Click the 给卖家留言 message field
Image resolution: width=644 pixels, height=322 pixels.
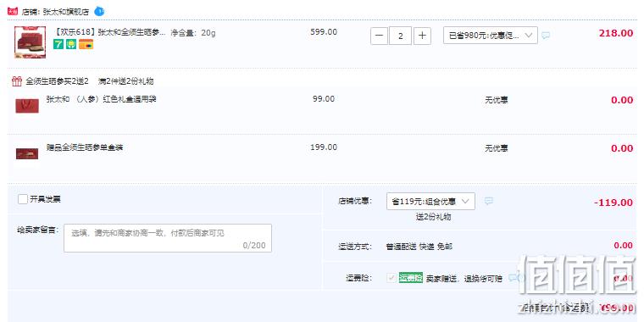pos(168,238)
